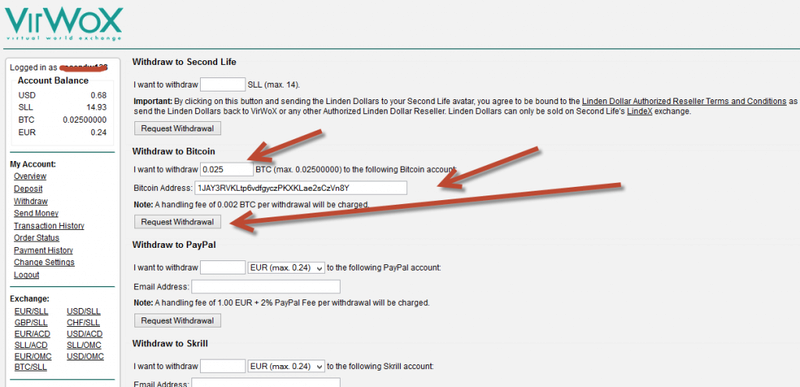Click the Logout link
This screenshot has height=387, width=800.
pyautogui.click(x=27, y=275)
